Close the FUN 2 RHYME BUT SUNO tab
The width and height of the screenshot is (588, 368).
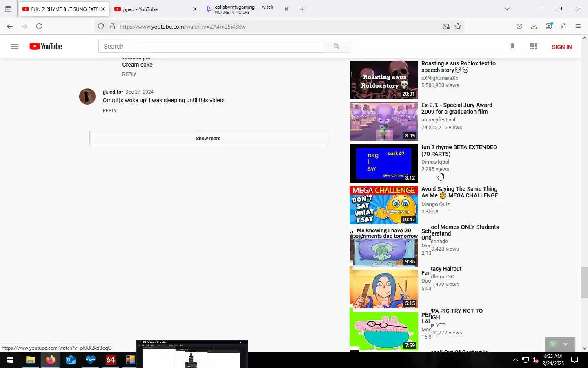pos(103,9)
